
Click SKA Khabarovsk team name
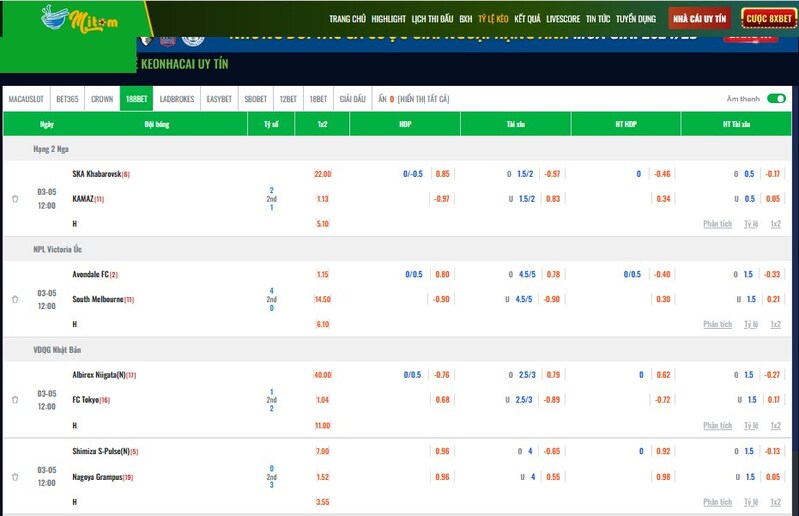point(97,174)
